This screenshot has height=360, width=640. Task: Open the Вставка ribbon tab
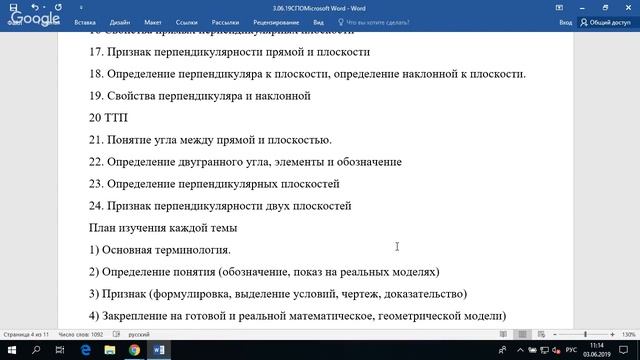pyautogui.click(x=85, y=22)
